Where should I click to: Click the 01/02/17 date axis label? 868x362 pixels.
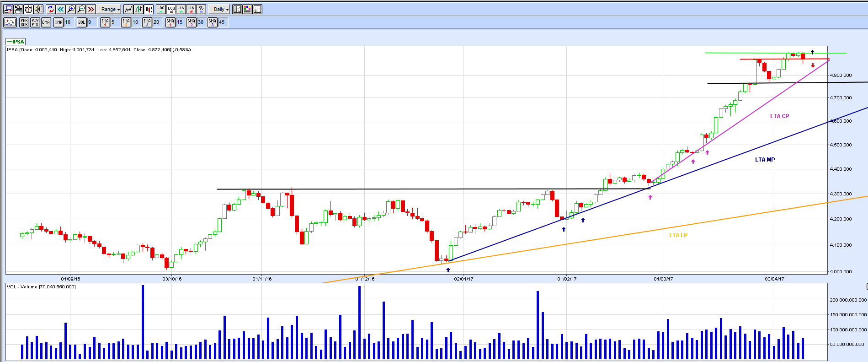(567, 279)
